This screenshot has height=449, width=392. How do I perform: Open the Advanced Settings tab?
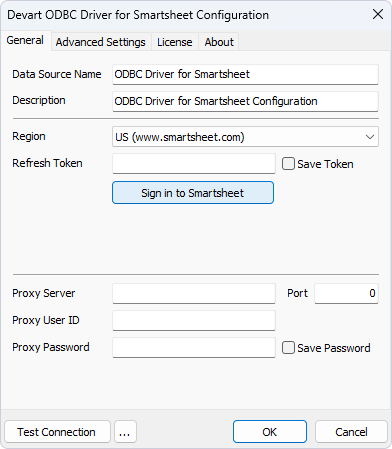click(x=101, y=42)
